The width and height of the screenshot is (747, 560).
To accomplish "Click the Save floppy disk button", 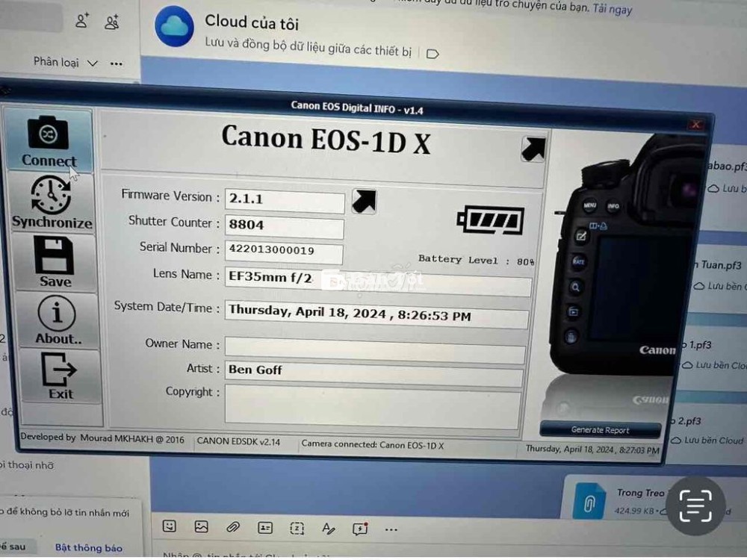I will pyautogui.click(x=55, y=262).
